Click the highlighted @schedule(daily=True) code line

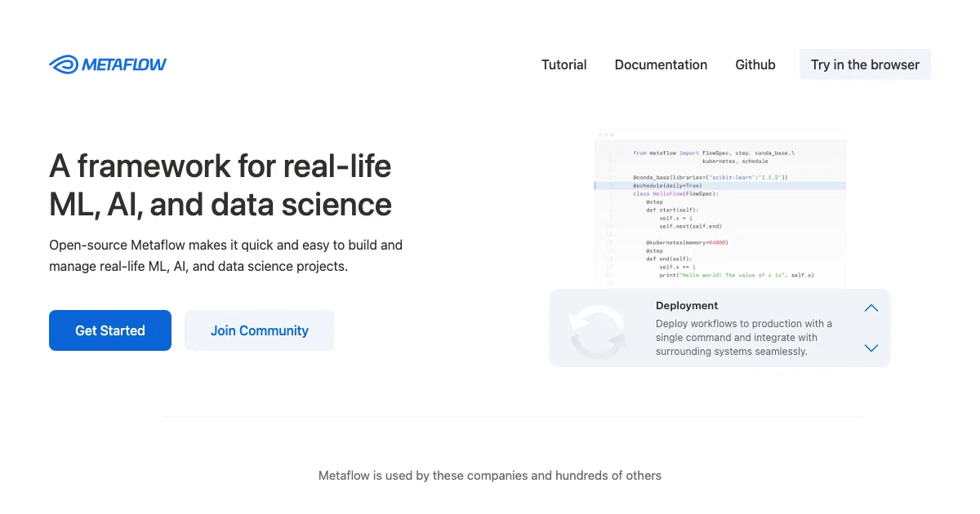tap(667, 185)
